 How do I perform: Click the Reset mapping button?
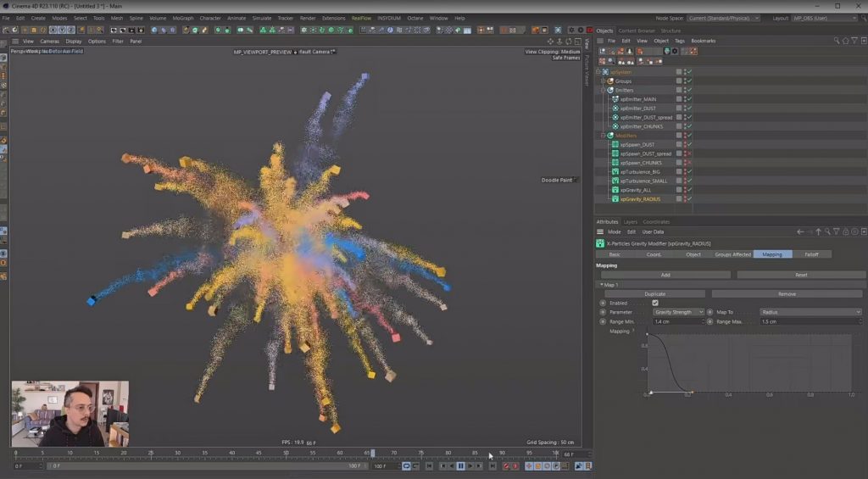pos(800,275)
